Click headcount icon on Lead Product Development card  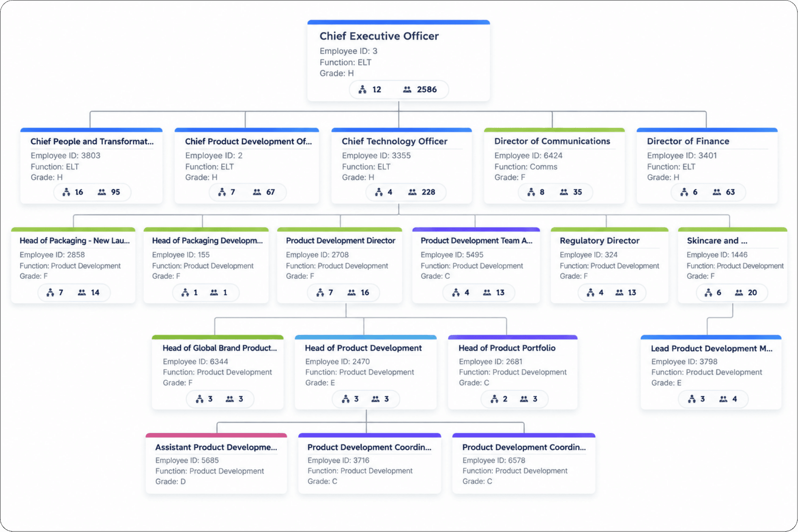tap(724, 399)
